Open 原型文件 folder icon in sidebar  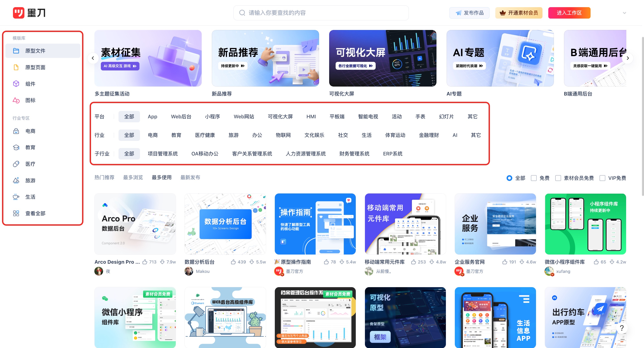(x=16, y=51)
